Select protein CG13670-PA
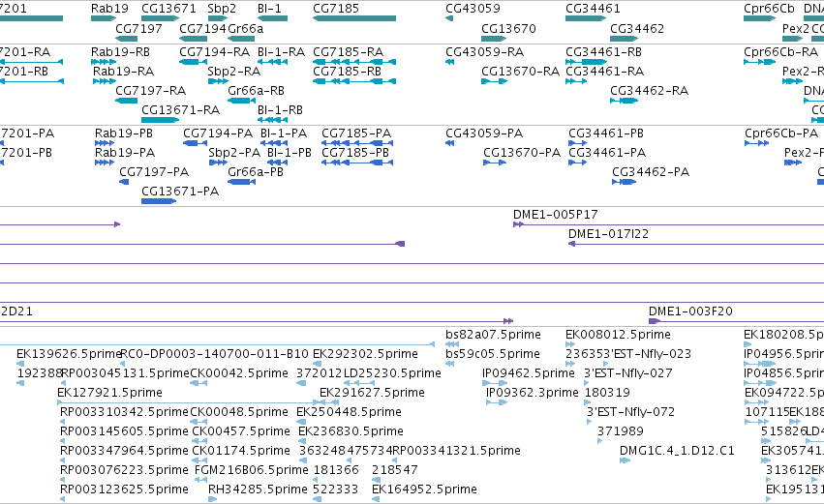Viewport: 824px width, 504px height. (522, 153)
